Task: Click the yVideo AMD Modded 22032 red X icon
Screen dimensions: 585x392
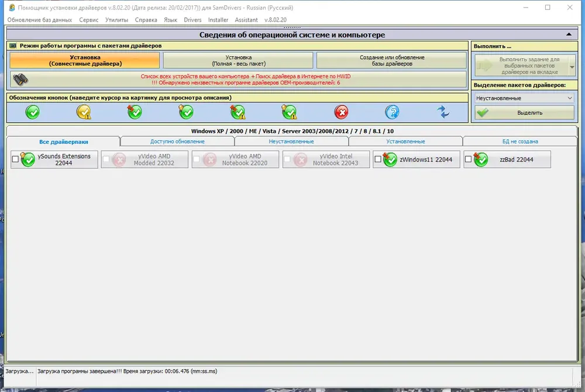Action: [119, 160]
